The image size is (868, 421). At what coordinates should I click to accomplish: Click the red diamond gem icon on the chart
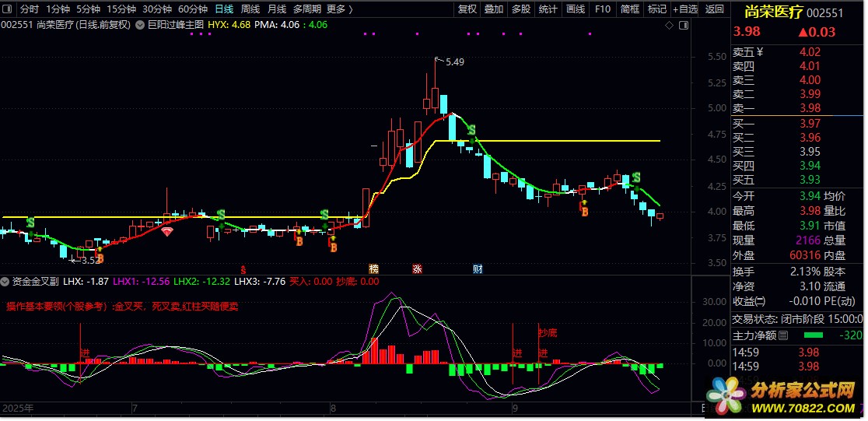coord(167,231)
